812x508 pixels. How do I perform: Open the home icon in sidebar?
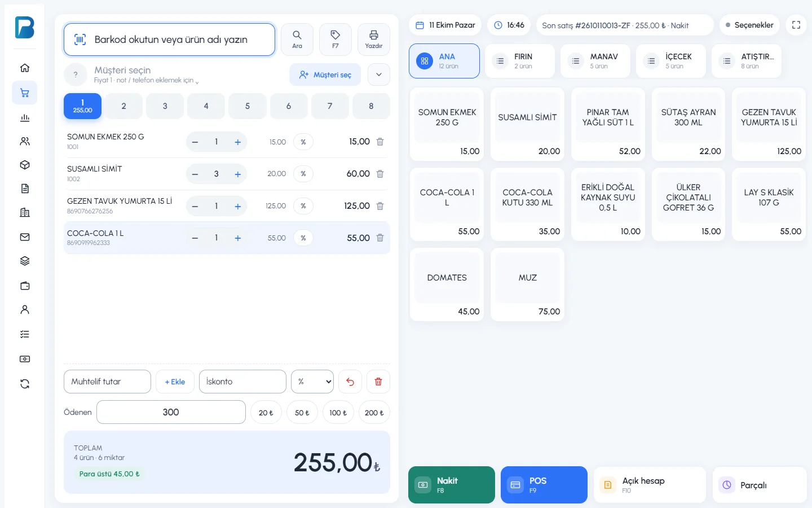click(x=25, y=68)
